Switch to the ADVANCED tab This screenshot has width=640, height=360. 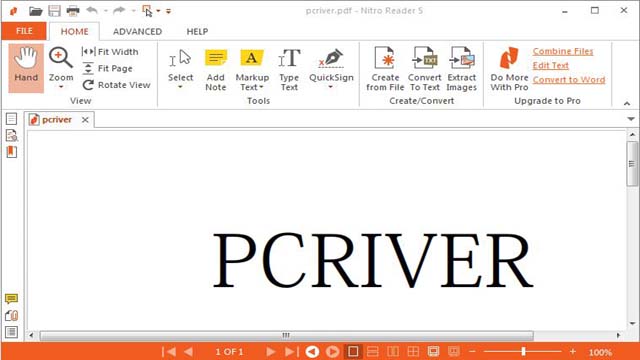138,31
